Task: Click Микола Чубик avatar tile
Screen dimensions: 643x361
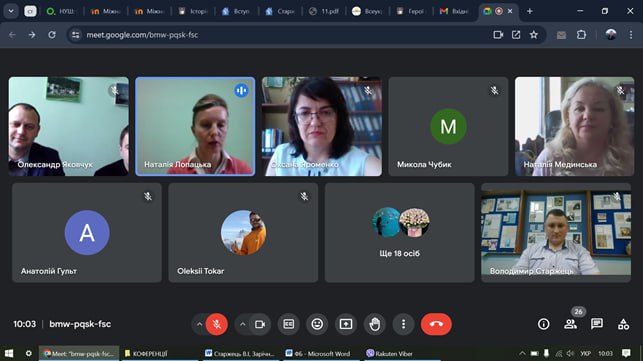Action: click(x=448, y=126)
